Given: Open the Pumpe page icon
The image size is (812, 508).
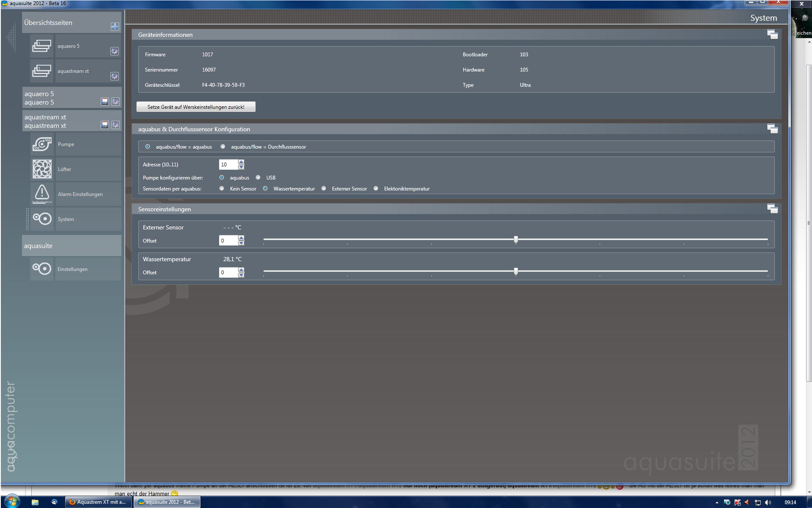Looking at the screenshot, I should pyautogui.click(x=42, y=144).
